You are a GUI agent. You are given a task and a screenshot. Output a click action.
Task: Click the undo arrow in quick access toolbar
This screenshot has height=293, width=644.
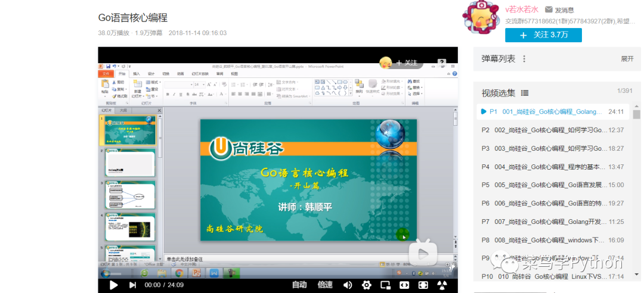(114, 66)
